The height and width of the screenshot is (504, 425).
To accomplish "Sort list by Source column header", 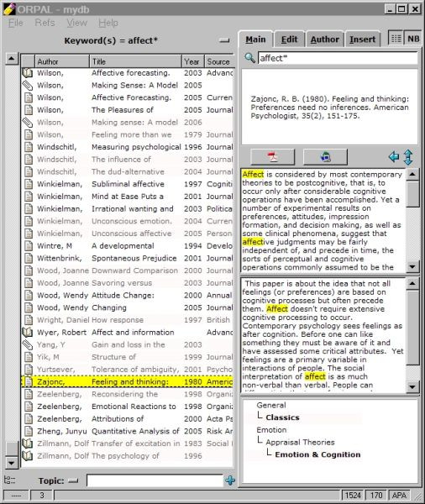I will coord(219,61).
